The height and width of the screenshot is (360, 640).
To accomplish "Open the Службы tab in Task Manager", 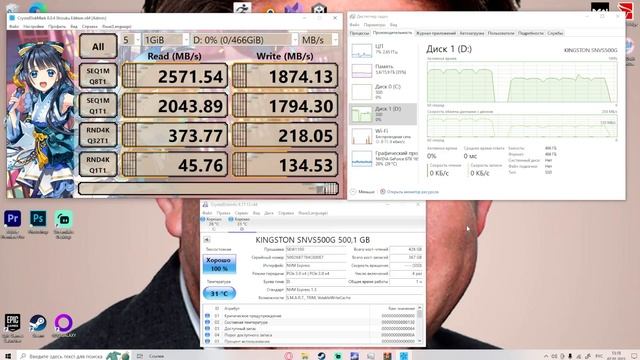I will (555, 33).
